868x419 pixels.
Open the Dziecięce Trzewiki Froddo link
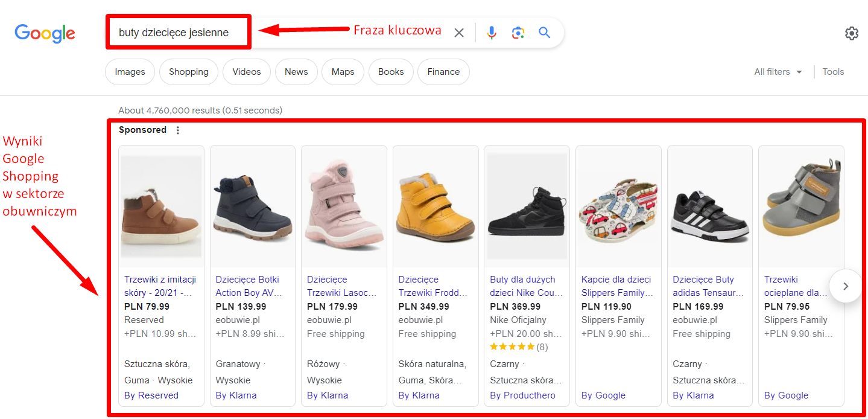pyautogui.click(x=433, y=286)
